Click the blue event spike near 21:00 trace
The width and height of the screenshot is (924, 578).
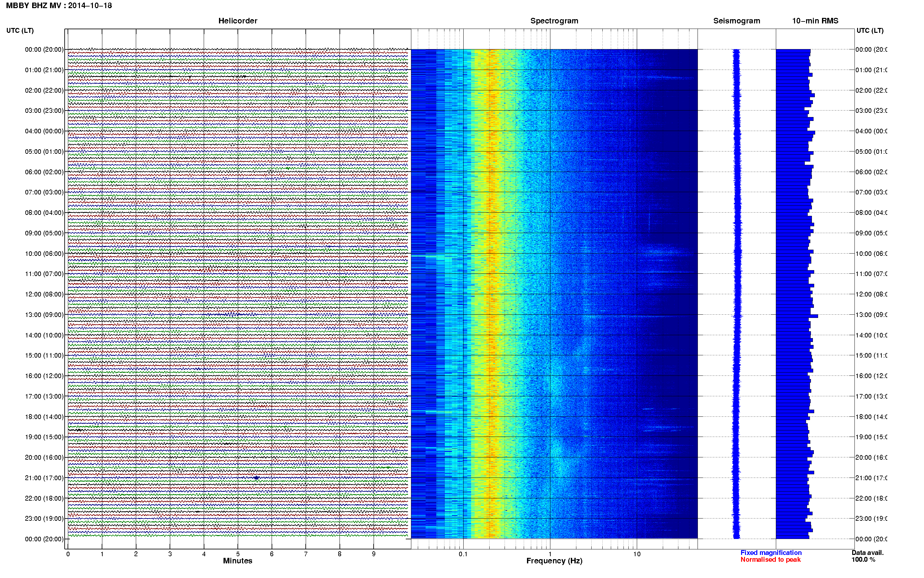tap(256, 478)
